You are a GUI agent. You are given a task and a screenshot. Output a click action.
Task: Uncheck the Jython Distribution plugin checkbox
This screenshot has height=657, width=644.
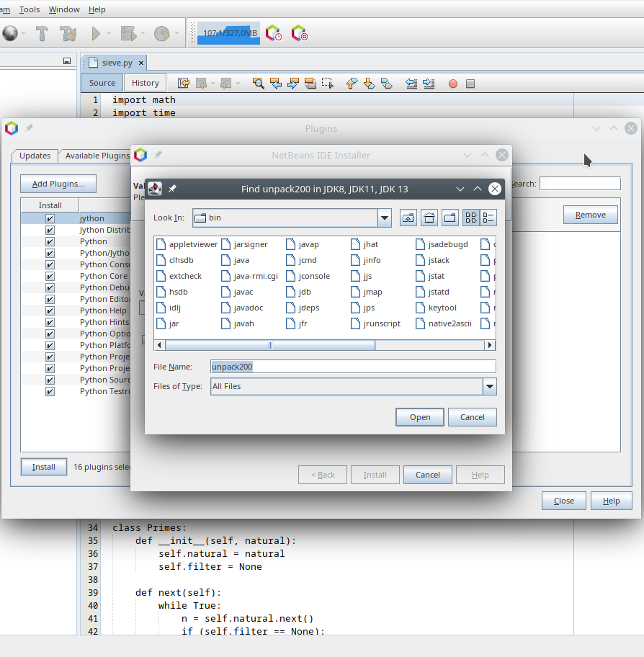pyautogui.click(x=50, y=230)
